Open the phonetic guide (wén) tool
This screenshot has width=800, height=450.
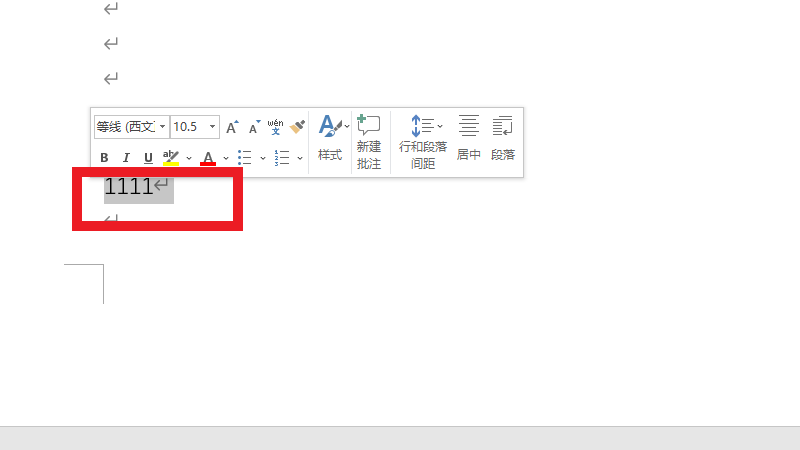tap(275, 126)
